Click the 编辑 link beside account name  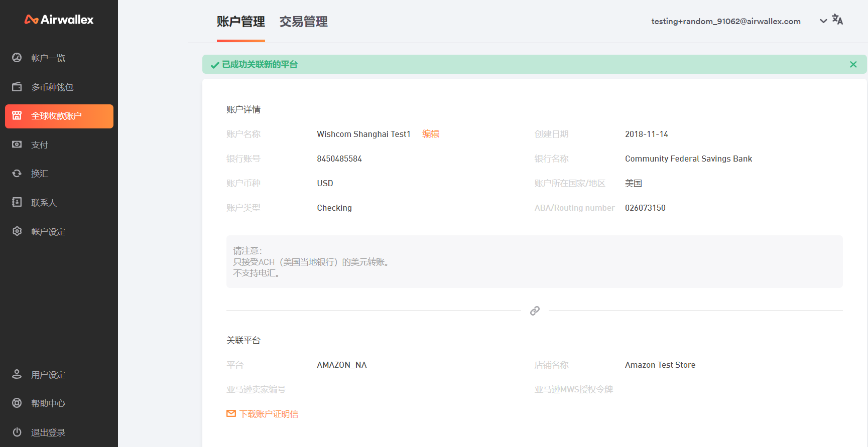coord(430,134)
